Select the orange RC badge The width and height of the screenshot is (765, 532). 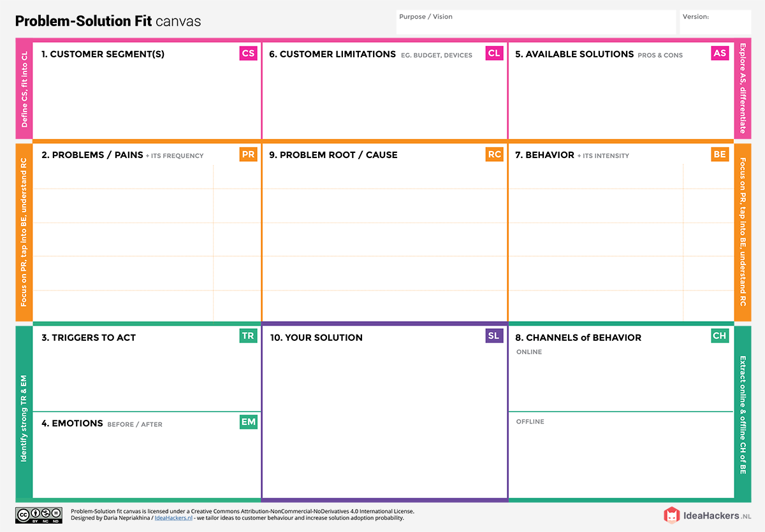click(x=494, y=154)
